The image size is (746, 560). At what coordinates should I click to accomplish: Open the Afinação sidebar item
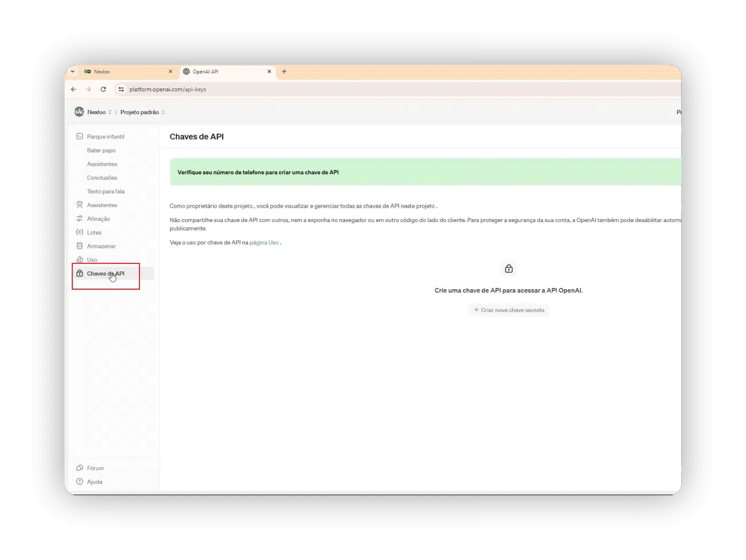tap(98, 219)
